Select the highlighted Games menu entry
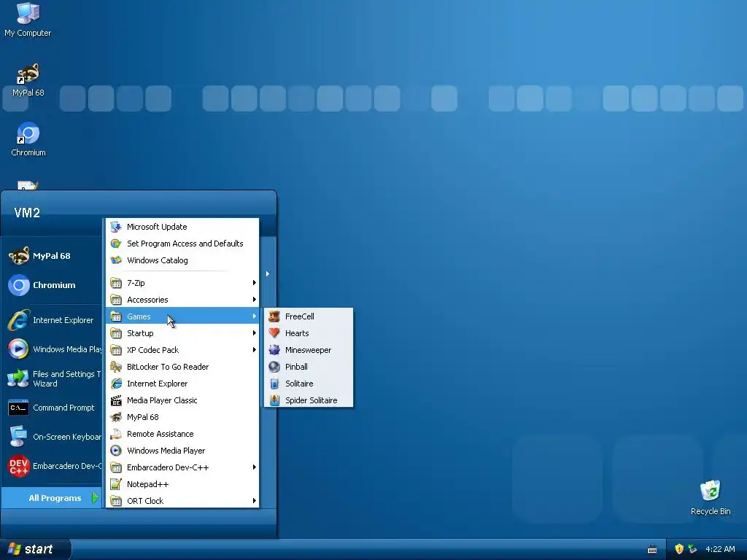 (182, 316)
